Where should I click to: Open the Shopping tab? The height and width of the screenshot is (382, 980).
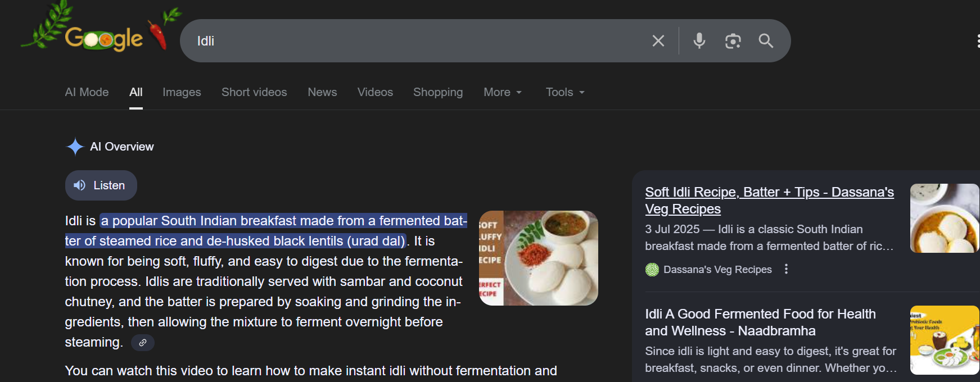pyautogui.click(x=438, y=92)
